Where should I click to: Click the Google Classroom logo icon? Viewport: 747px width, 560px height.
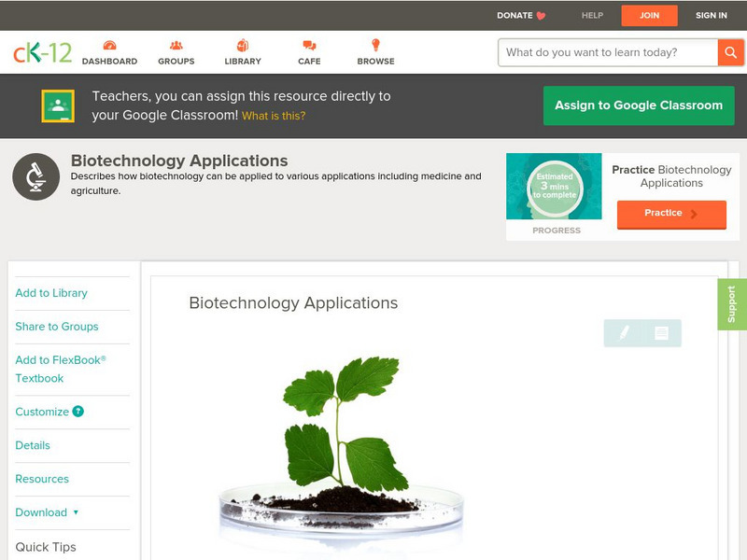coord(58,105)
